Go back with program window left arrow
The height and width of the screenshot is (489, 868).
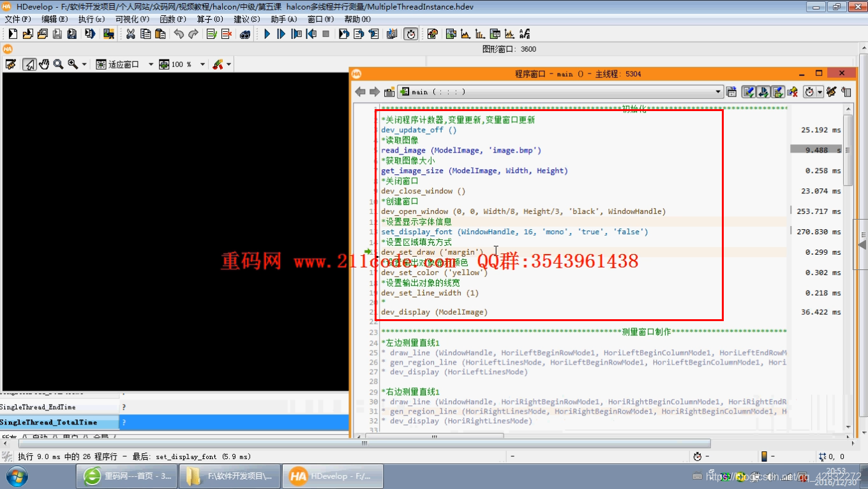(x=360, y=92)
